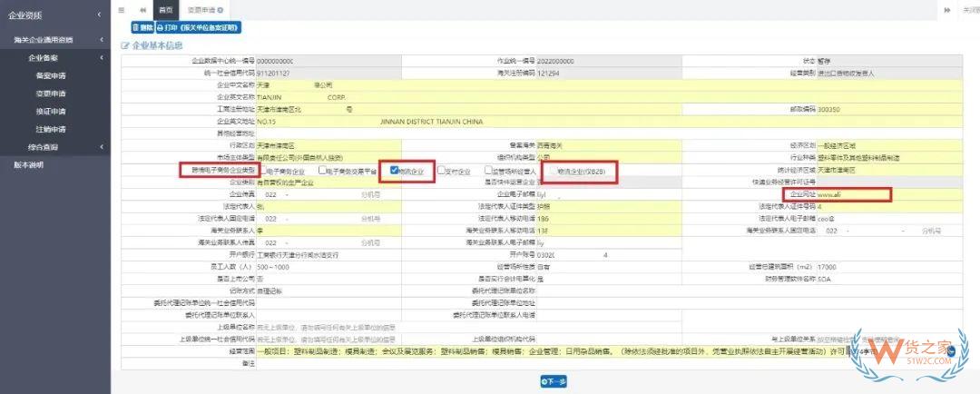Click the 财务管理软件名称 field
Image resolution: width=980 pixels, height=394 pixels.
coord(889,279)
